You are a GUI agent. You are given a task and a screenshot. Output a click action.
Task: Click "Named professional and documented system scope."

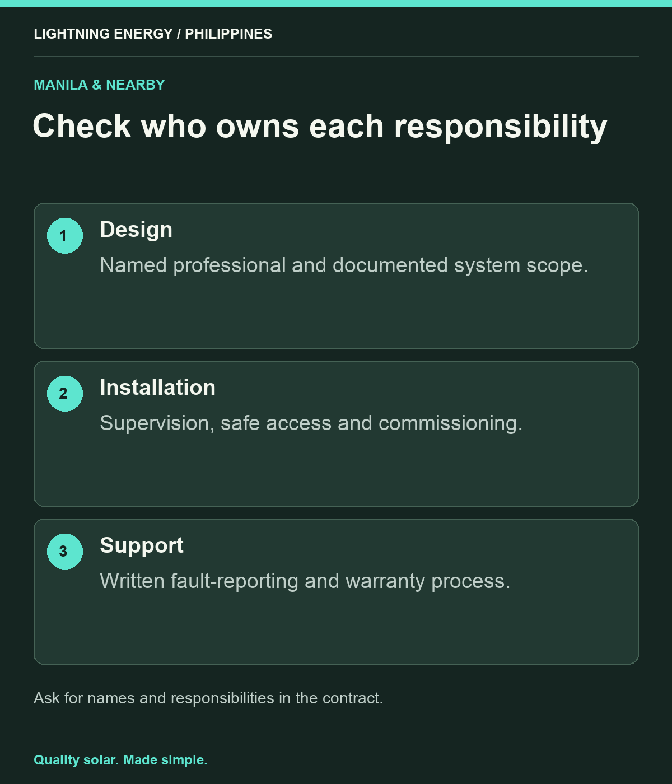click(x=344, y=265)
